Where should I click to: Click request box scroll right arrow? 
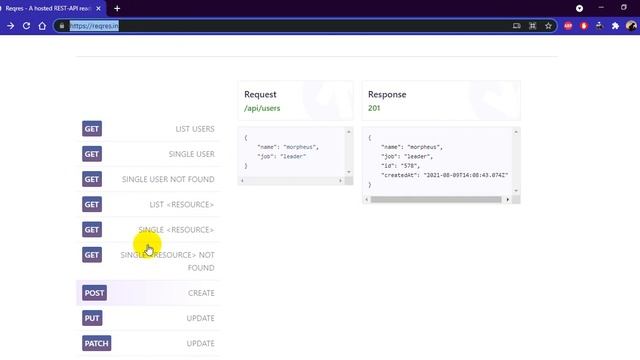click(340, 180)
